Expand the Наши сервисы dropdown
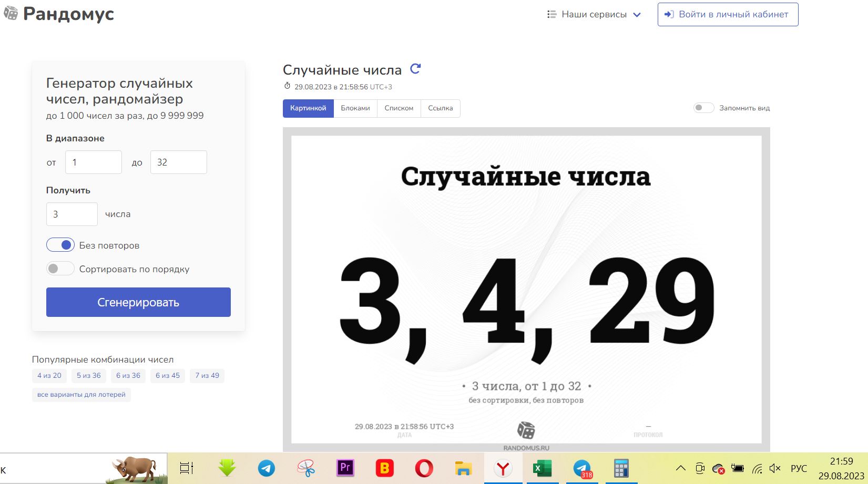Image resolution: width=868 pixels, height=484 pixels. coord(594,15)
